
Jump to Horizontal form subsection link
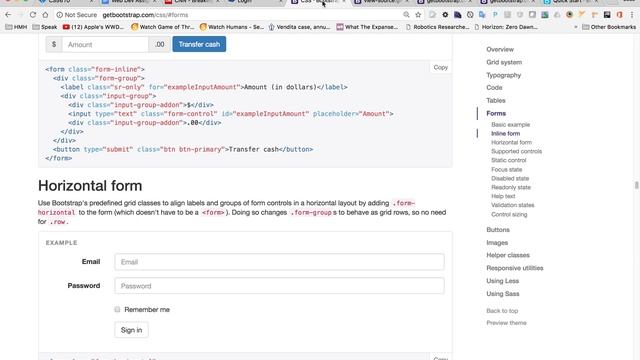(511, 142)
